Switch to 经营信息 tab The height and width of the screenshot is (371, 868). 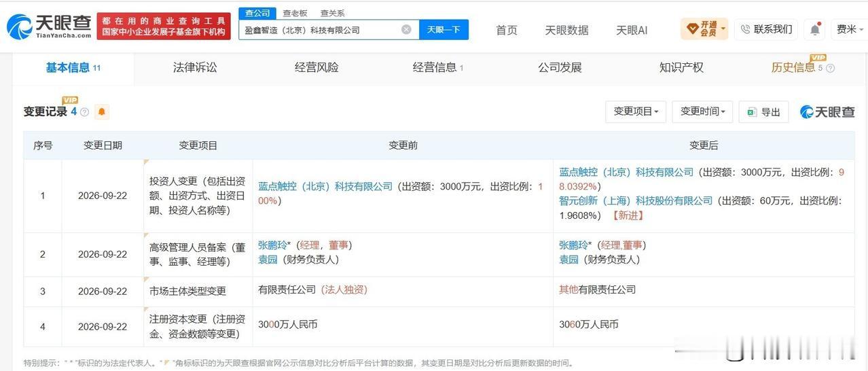point(438,67)
